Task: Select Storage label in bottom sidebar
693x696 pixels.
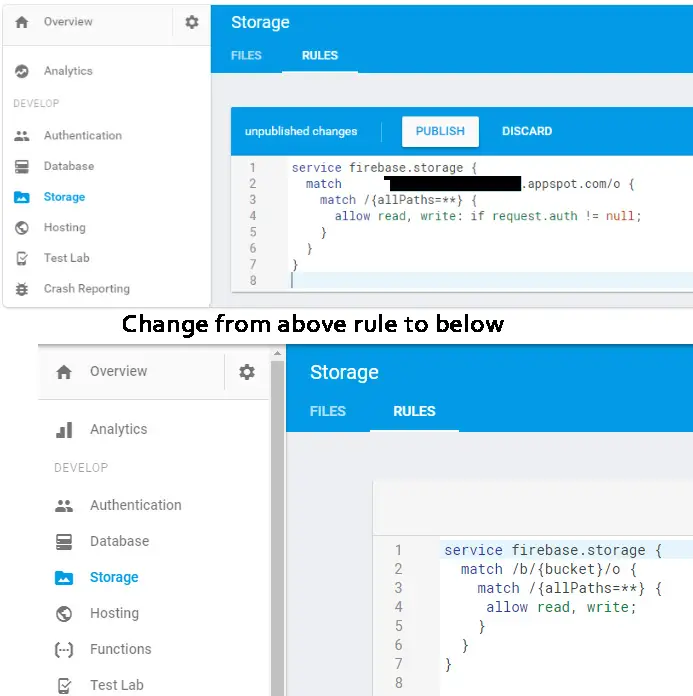Action: click(114, 577)
